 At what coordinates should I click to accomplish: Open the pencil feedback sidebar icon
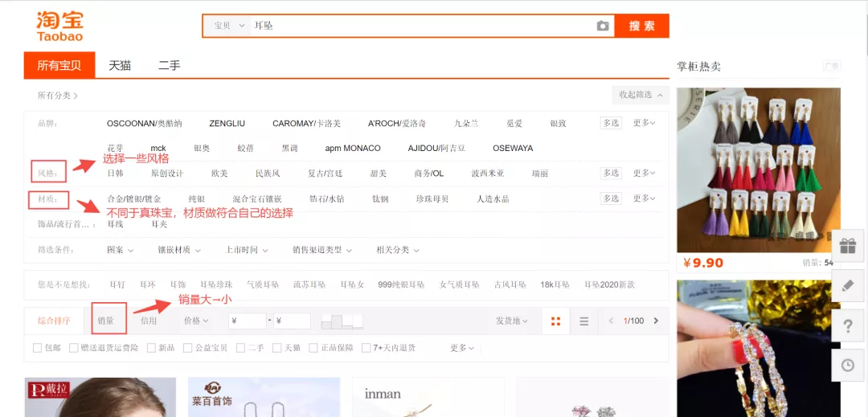tap(848, 285)
